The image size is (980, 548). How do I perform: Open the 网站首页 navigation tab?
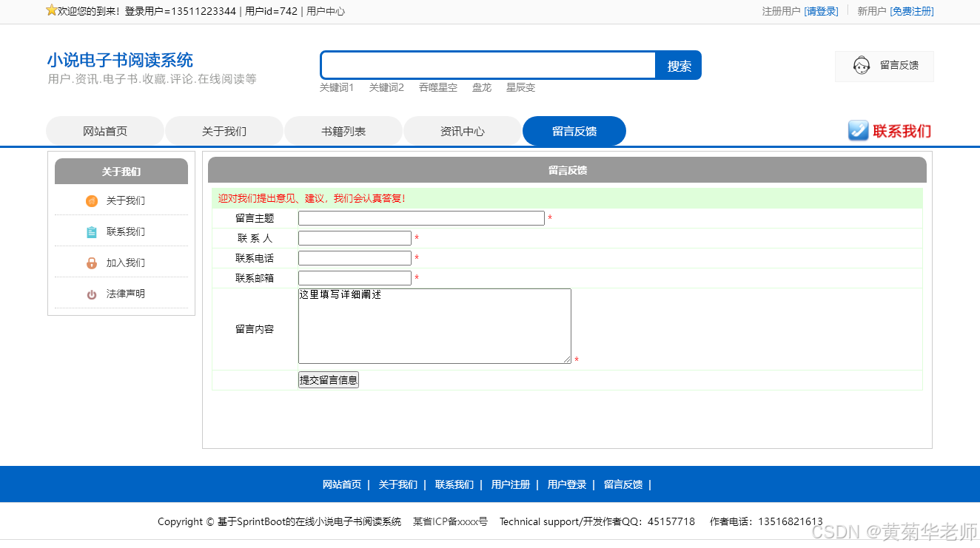105,131
